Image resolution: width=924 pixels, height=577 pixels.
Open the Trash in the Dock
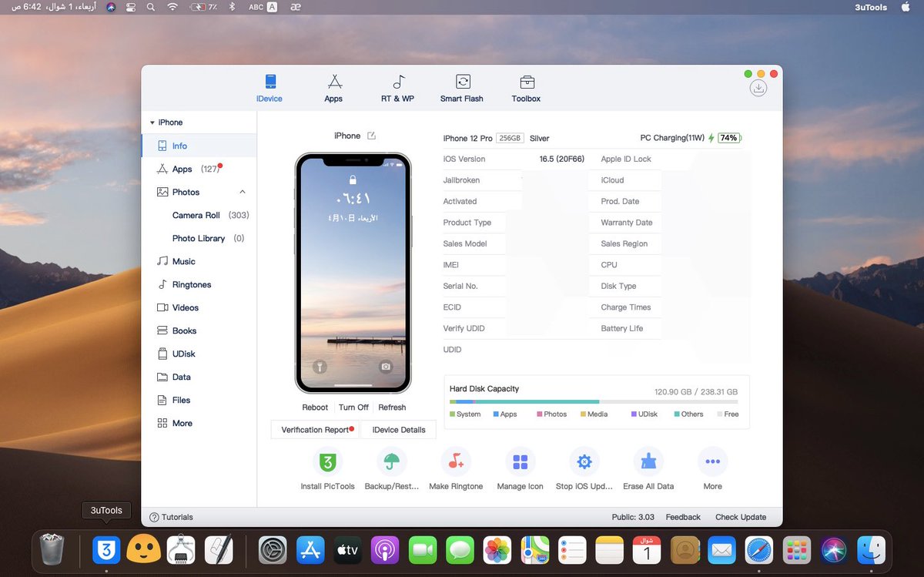pos(52,550)
